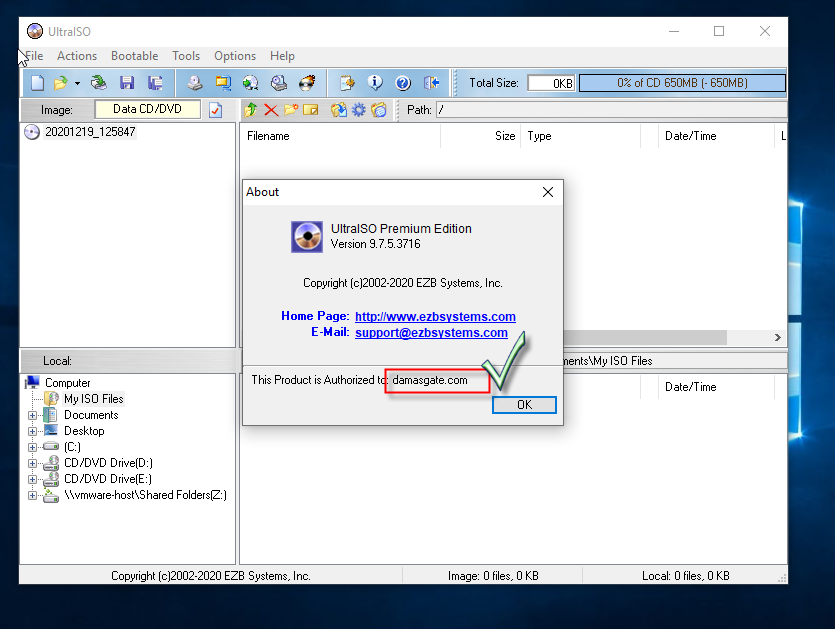Click the folder with label icon
Image resolution: width=835 pixels, height=629 pixels.
click(x=379, y=110)
